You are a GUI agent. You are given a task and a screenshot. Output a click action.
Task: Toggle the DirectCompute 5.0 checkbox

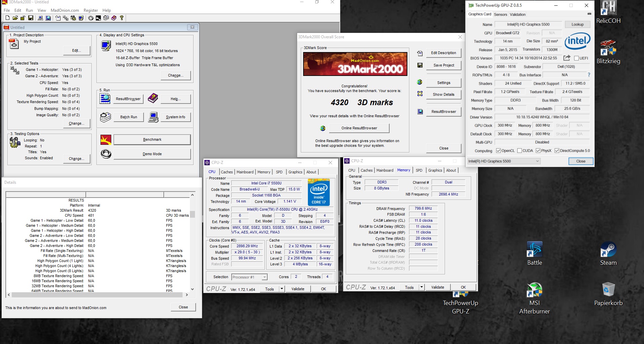(557, 150)
